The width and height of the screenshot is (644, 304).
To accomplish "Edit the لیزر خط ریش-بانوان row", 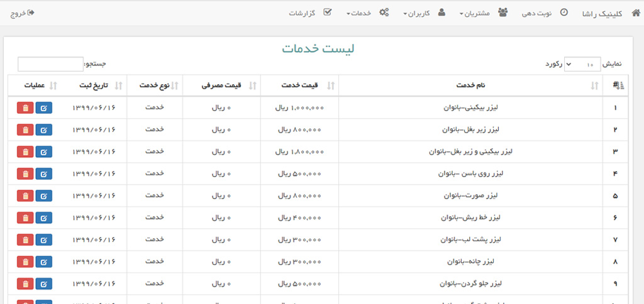I will pyautogui.click(x=44, y=218).
